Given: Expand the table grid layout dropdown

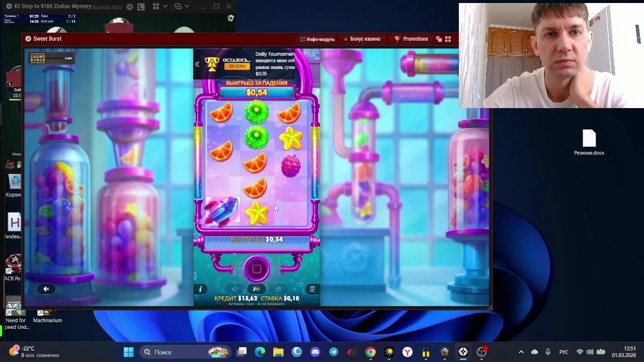Looking at the screenshot, I should 160,7.
